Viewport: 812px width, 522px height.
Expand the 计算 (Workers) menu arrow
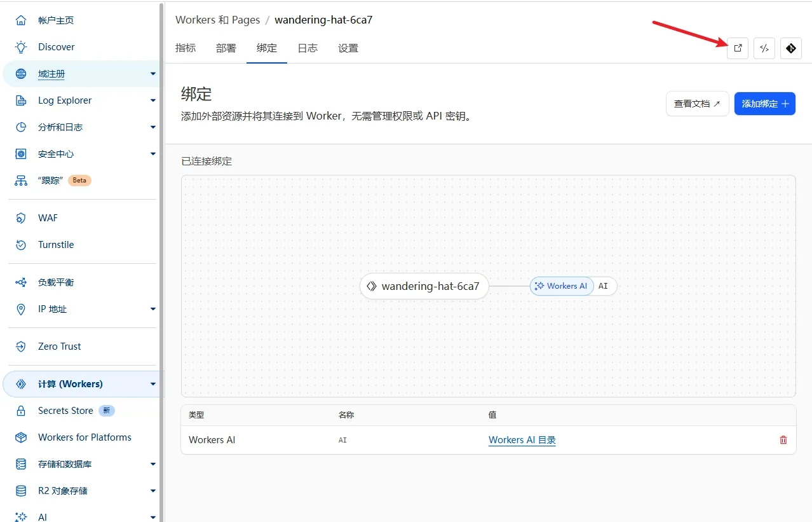click(x=153, y=384)
